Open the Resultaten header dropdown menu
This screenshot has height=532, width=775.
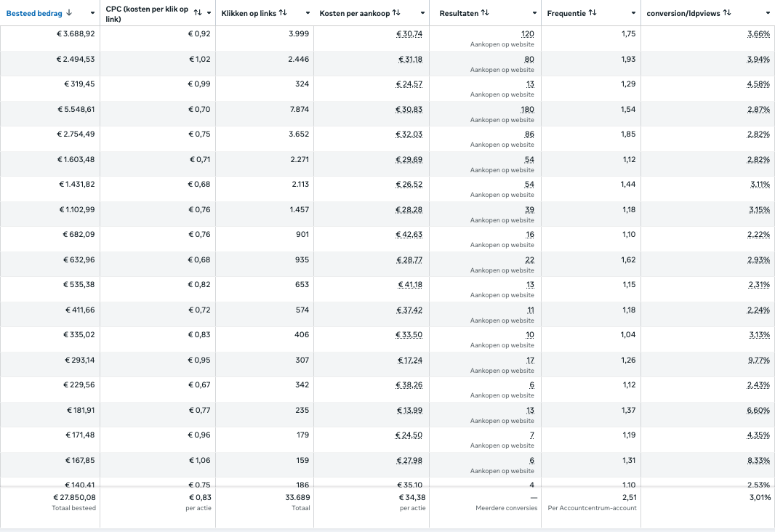click(534, 12)
